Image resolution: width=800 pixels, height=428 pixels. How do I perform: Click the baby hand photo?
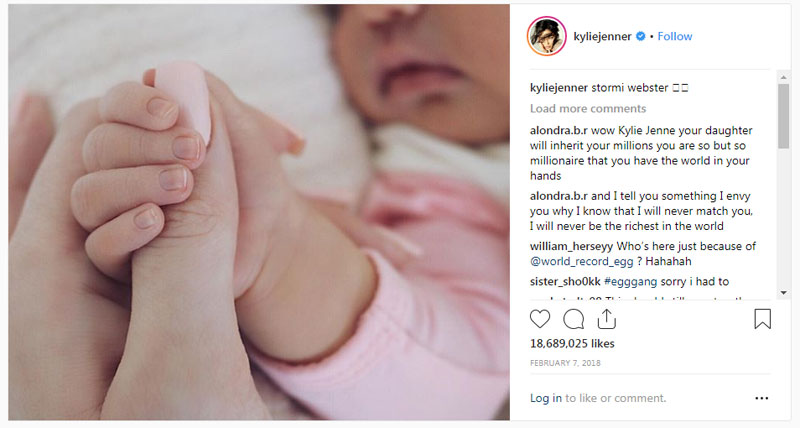click(x=259, y=212)
